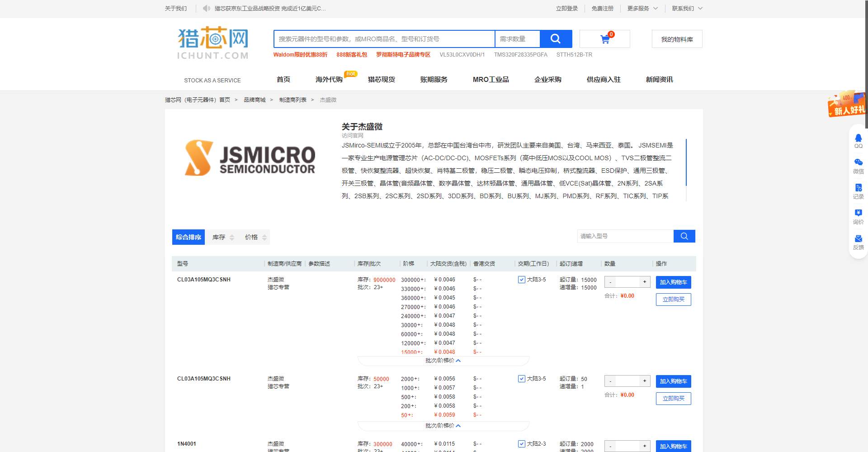Sort by 价格 price
Viewport: 868px width, 452px height.
256,237
